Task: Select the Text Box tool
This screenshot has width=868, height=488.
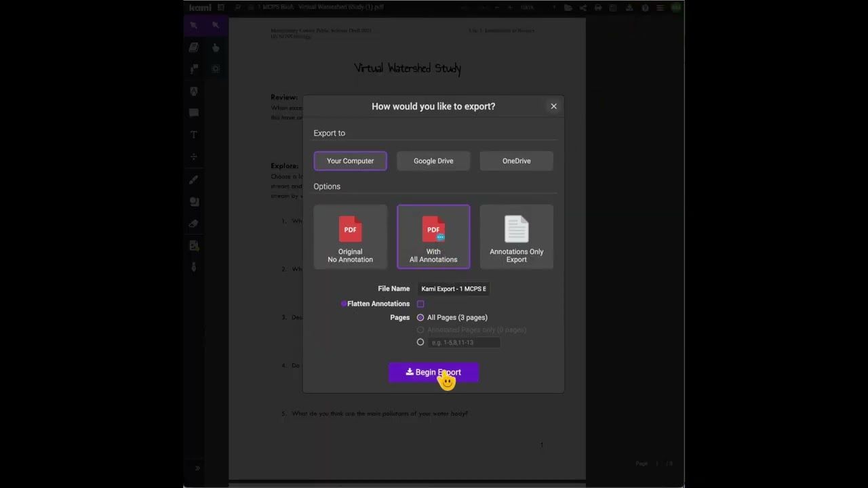Action: 194,135
